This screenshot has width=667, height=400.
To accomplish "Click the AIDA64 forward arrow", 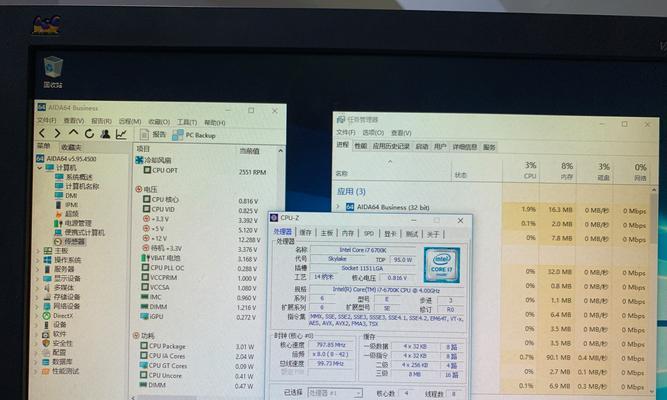I will click(57, 134).
